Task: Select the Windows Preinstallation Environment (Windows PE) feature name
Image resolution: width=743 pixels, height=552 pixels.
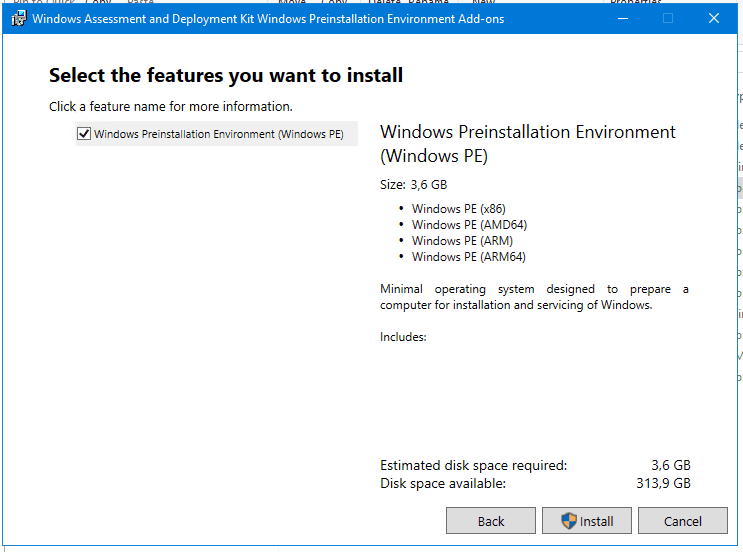Action: (x=218, y=134)
